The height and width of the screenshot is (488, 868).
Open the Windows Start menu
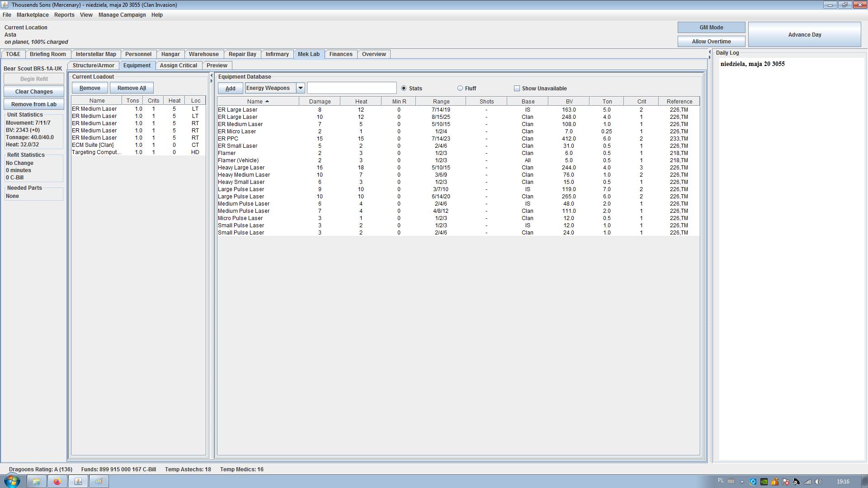point(12,481)
